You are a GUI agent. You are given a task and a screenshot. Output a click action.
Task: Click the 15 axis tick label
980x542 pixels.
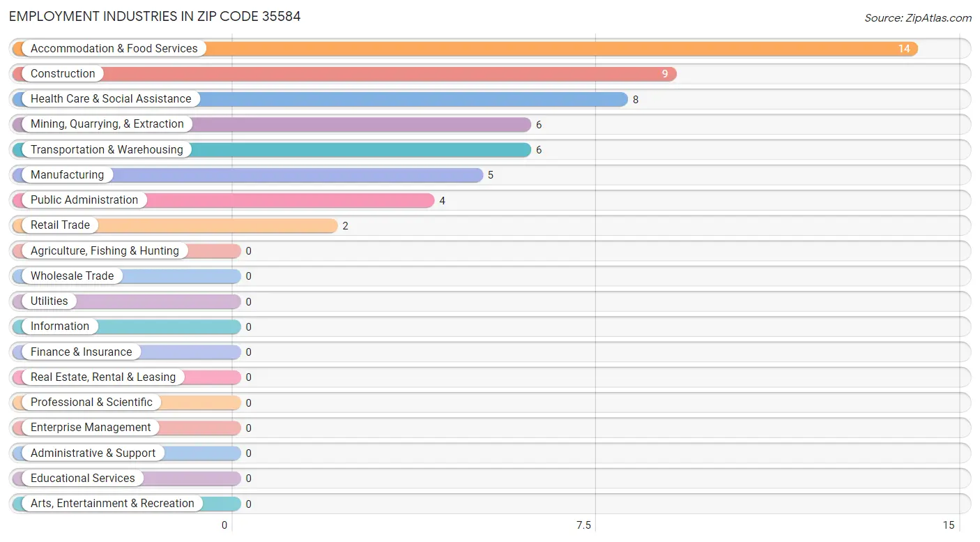tap(949, 525)
